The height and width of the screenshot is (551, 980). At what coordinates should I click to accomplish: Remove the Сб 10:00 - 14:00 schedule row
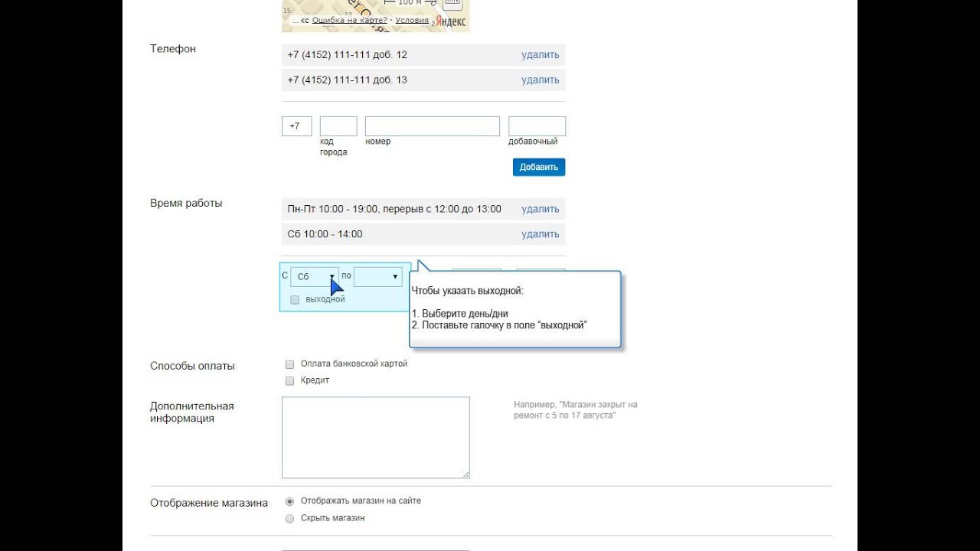tap(540, 234)
